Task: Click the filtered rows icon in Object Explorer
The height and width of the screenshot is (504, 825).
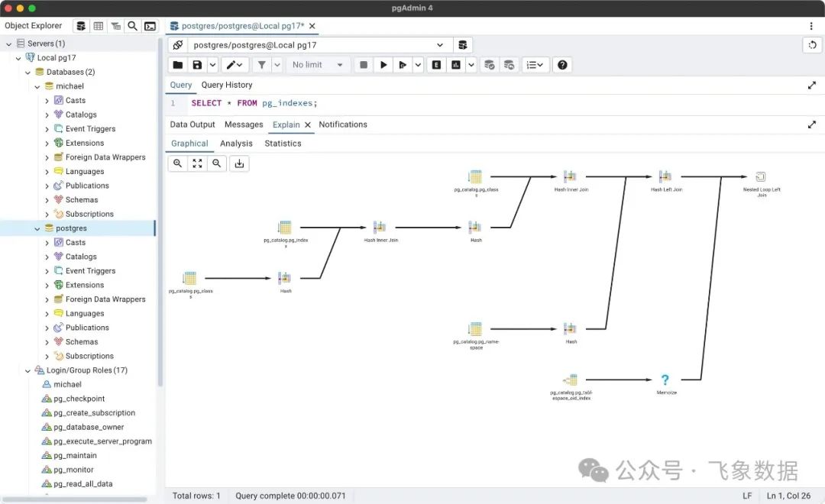Action: point(116,26)
